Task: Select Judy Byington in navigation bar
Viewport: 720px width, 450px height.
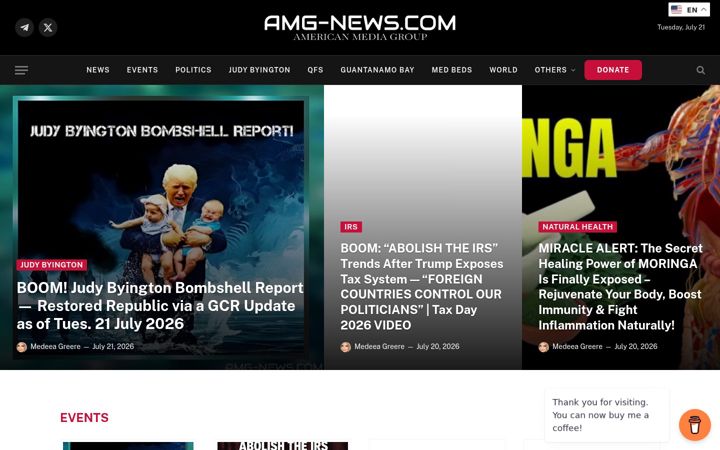Action: pyautogui.click(x=259, y=70)
